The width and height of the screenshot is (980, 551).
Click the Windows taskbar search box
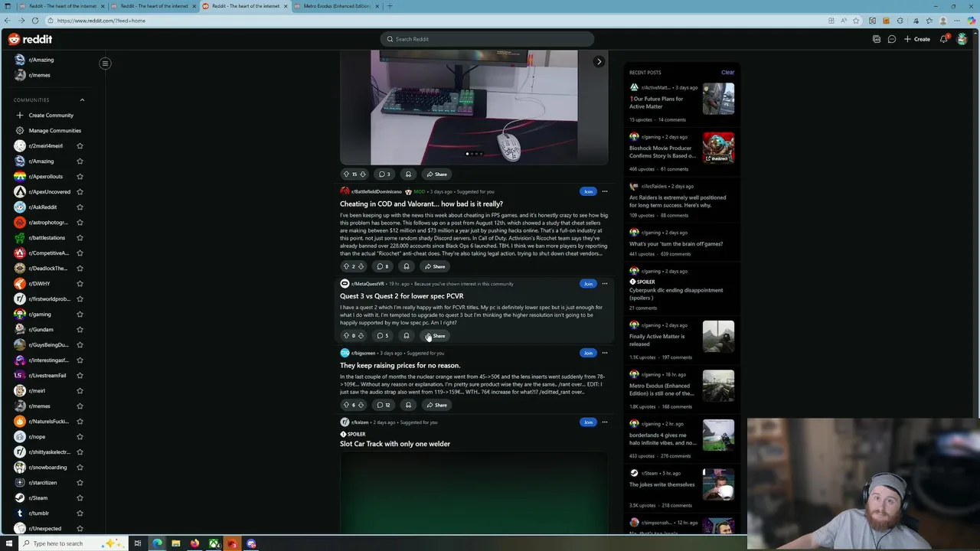pos(73,543)
